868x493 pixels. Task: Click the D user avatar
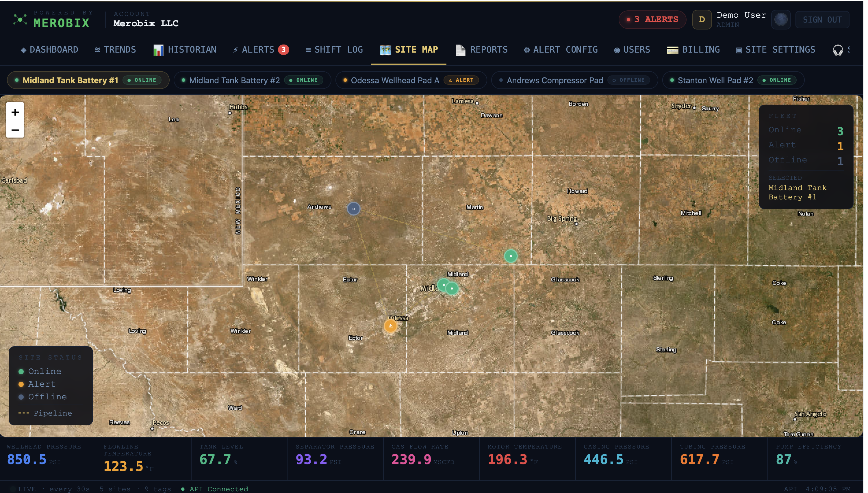click(702, 20)
